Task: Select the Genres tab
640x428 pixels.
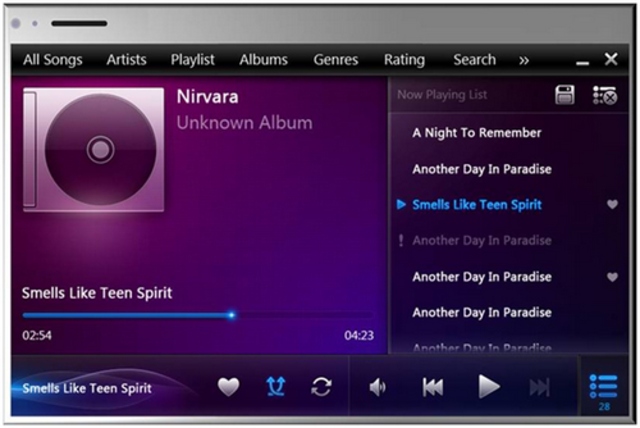Action: (x=336, y=60)
